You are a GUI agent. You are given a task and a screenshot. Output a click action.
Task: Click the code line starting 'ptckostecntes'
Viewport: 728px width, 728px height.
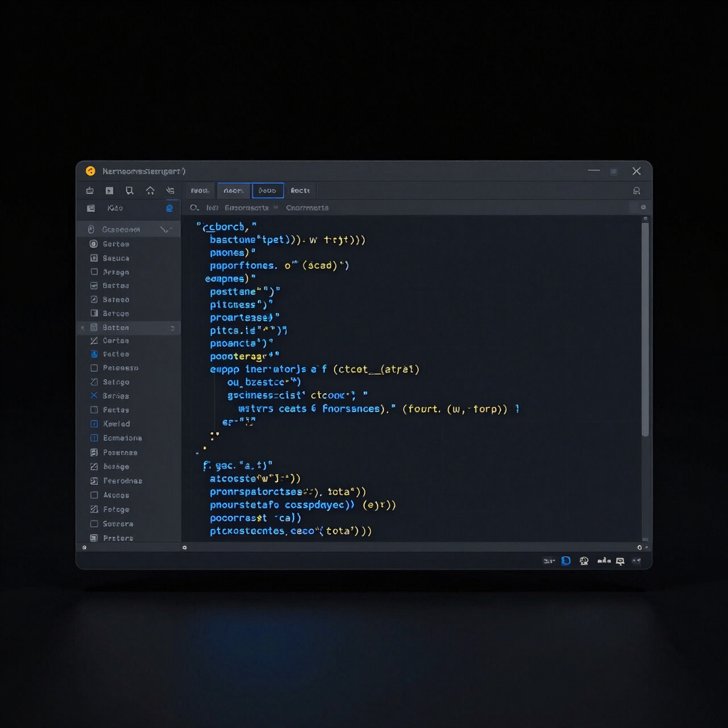tap(291, 531)
